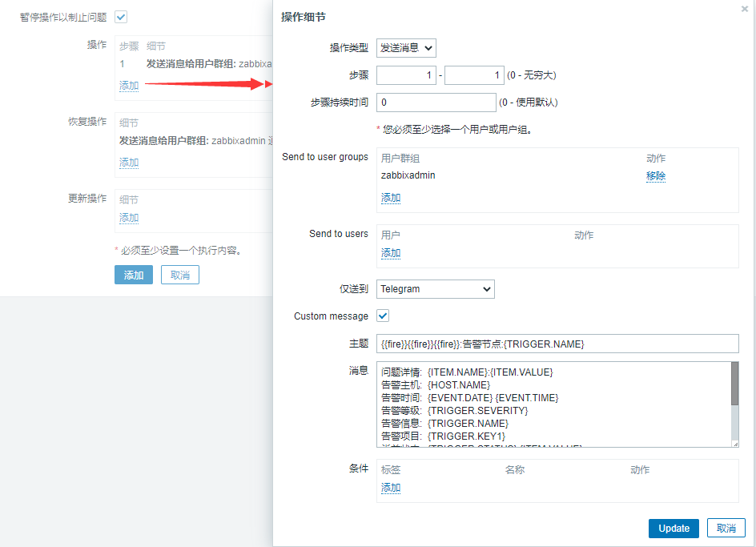Click the 取消 button on action form
The height and width of the screenshot is (547, 756).
click(180, 275)
